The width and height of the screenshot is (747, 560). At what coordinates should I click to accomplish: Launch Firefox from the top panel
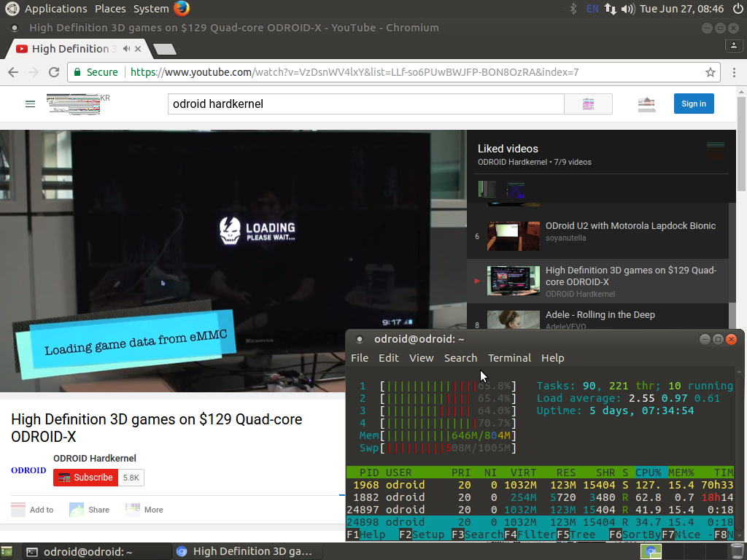(182, 9)
